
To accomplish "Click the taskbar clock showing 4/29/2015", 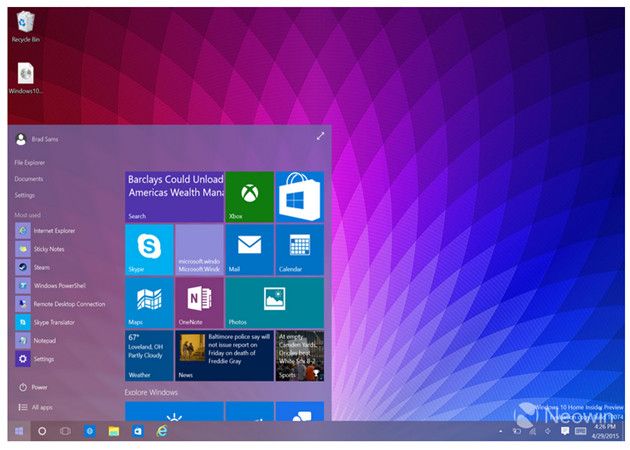I will tap(605, 431).
